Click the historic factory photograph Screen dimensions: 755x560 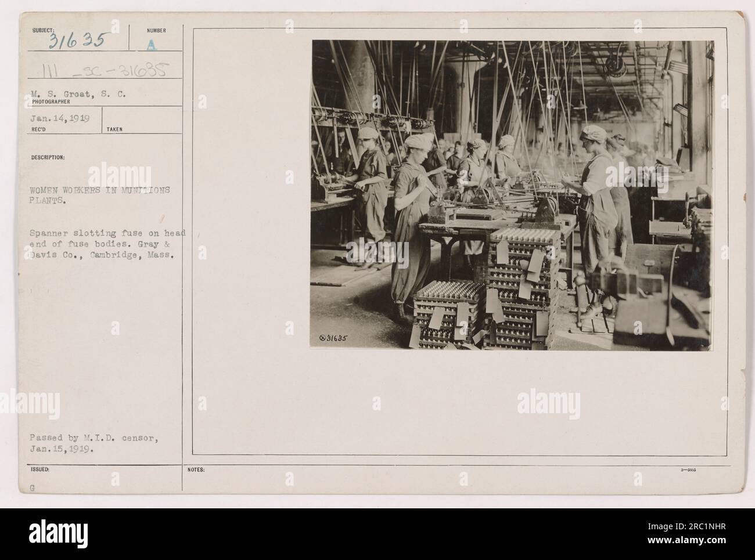click(512, 195)
